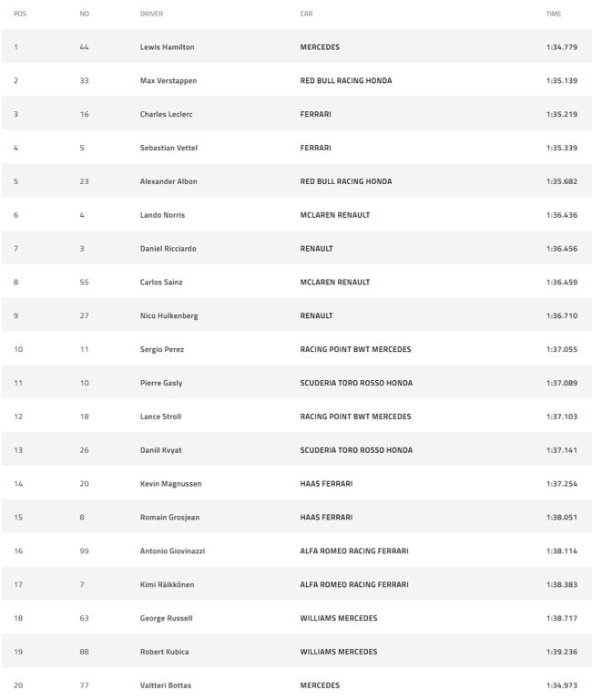Click Robert Kubica's time 1:39.236

561,652
